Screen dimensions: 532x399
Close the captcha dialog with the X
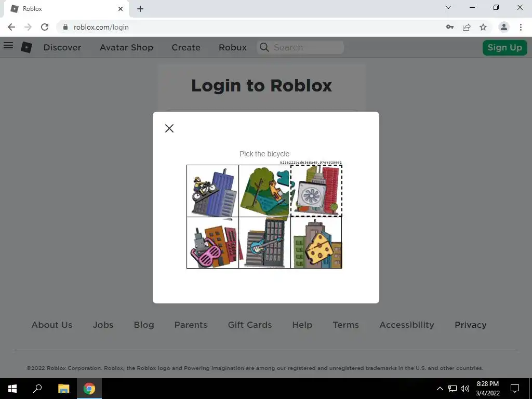[169, 128]
